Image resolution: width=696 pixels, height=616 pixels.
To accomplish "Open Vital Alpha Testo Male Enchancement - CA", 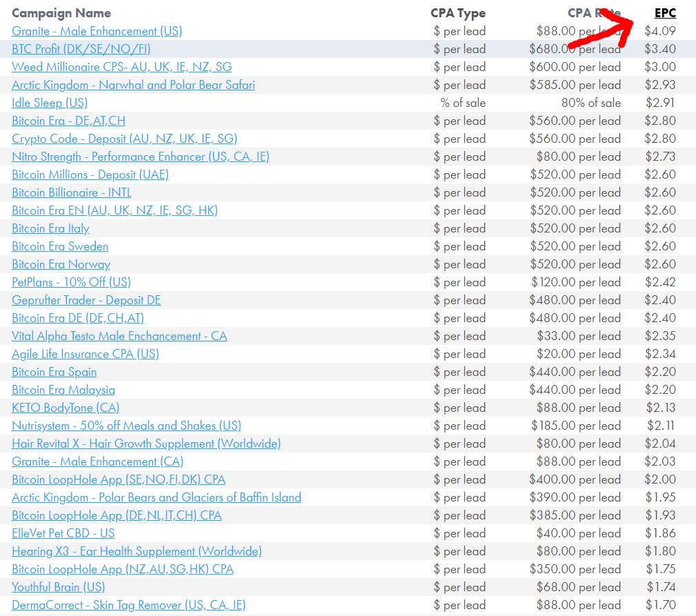I will pos(119,336).
